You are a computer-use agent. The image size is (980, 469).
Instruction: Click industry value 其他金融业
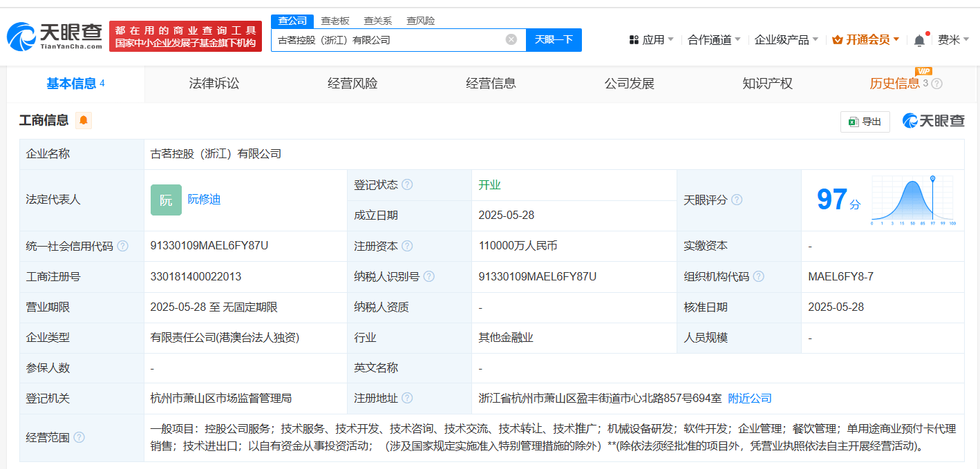pos(506,337)
